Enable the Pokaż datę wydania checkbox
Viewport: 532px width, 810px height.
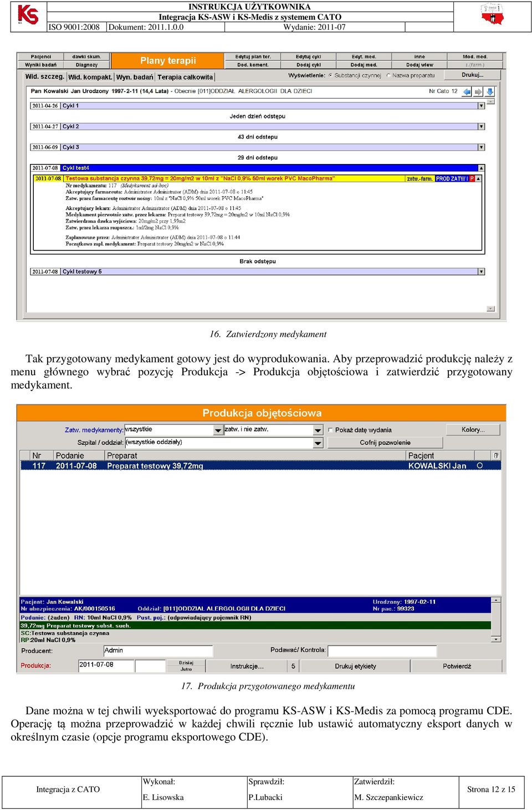click(x=331, y=430)
